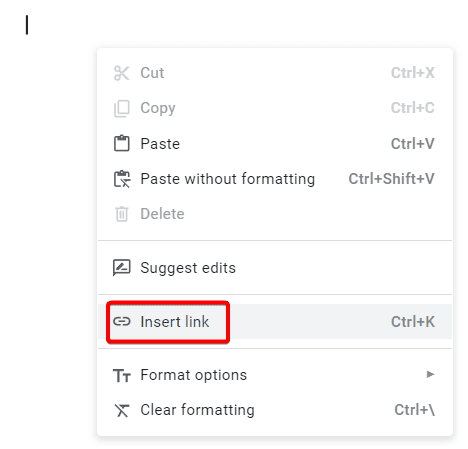
Task: Expand the Format options submenu arrow
Action: tap(431, 374)
